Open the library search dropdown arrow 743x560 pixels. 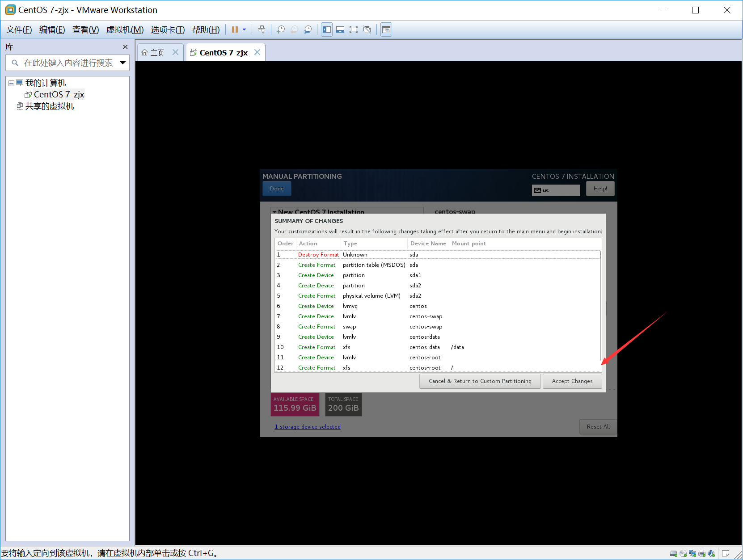point(123,63)
